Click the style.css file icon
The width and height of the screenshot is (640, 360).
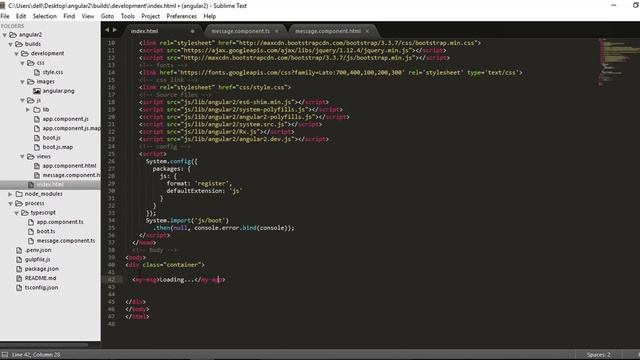coord(37,72)
